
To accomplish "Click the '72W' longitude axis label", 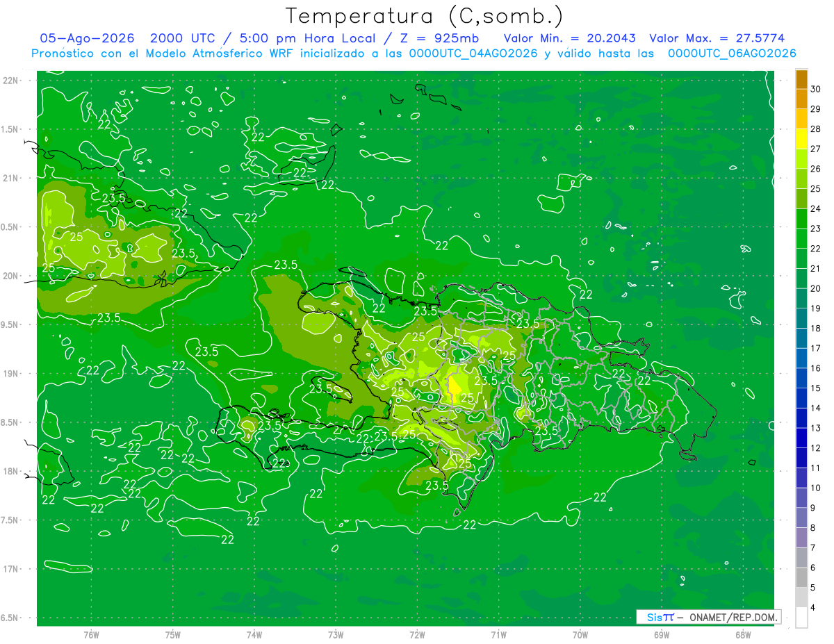I will [417, 634].
